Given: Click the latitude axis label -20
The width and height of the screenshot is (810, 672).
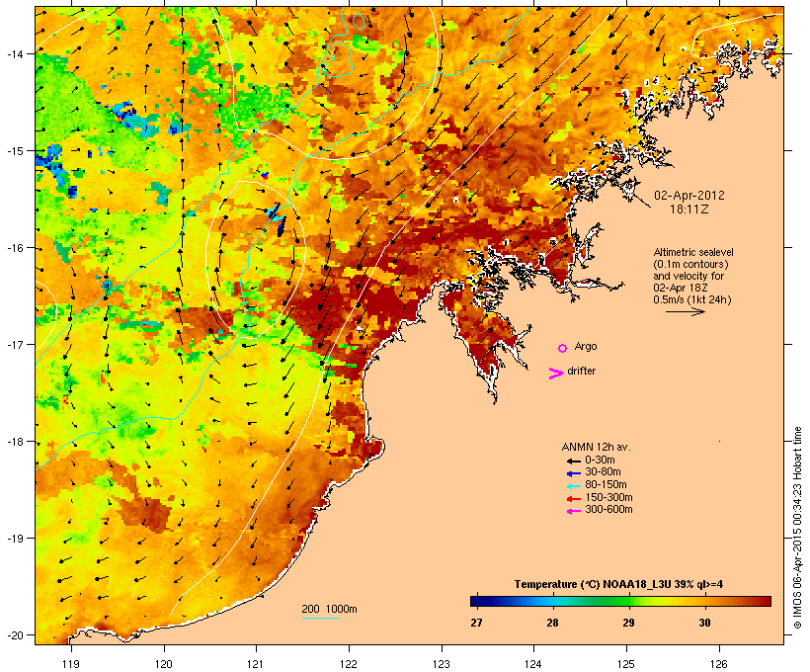Looking at the screenshot, I should coord(15,634).
